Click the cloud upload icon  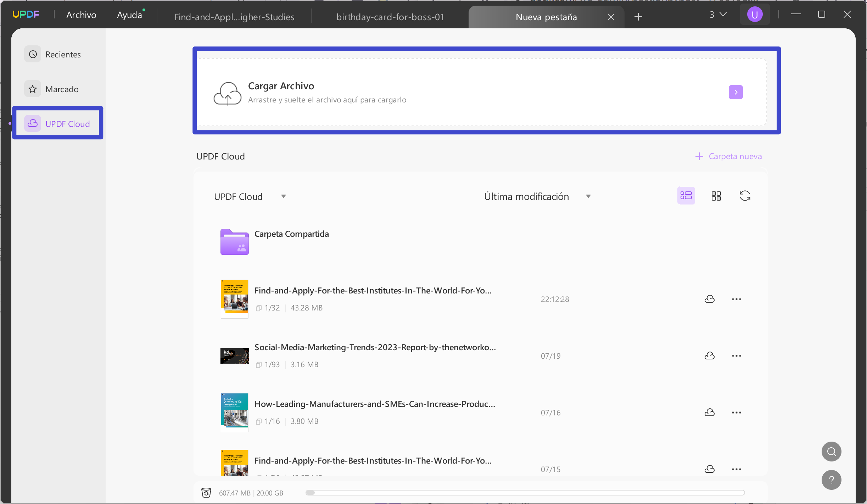tap(228, 94)
